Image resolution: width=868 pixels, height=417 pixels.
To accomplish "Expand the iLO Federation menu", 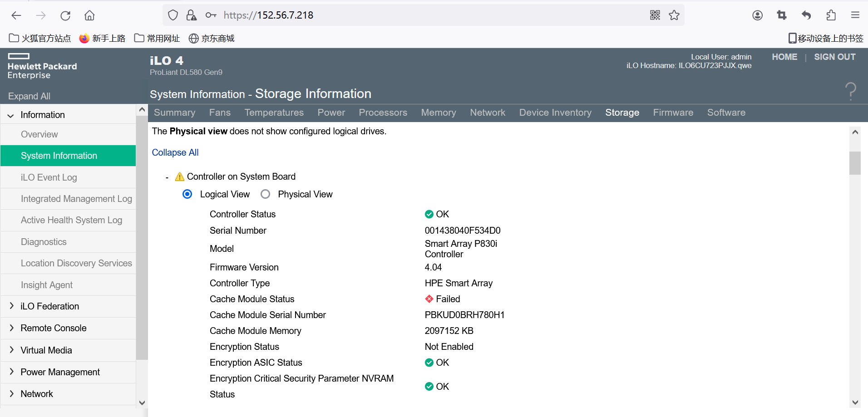I will [12, 306].
